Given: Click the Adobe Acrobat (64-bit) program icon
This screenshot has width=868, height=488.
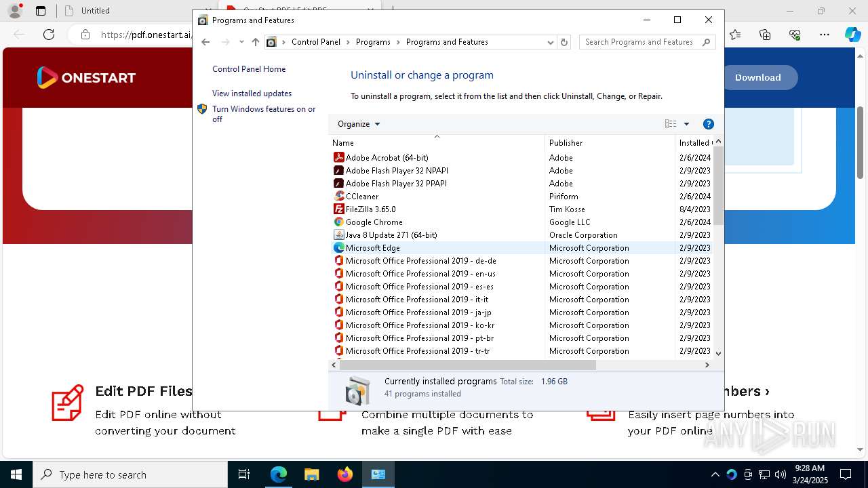Looking at the screenshot, I should tap(339, 157).
